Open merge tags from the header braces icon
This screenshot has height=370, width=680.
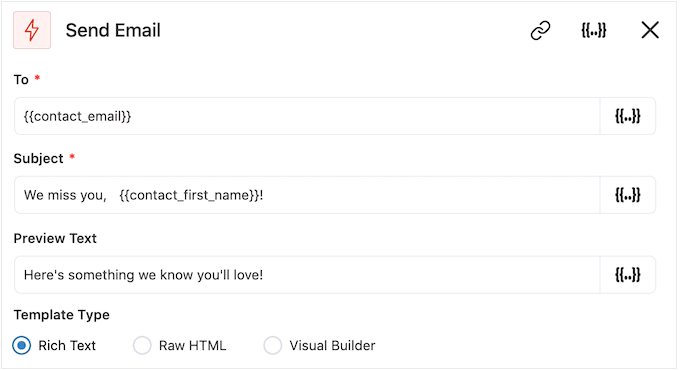coord(594,30)
